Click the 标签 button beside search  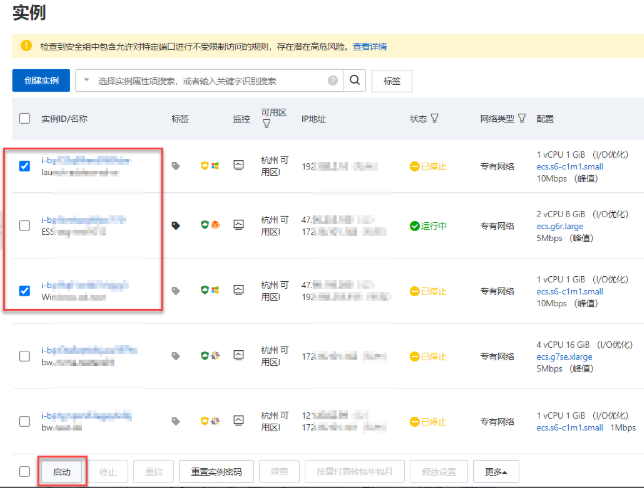pos(391,81)
